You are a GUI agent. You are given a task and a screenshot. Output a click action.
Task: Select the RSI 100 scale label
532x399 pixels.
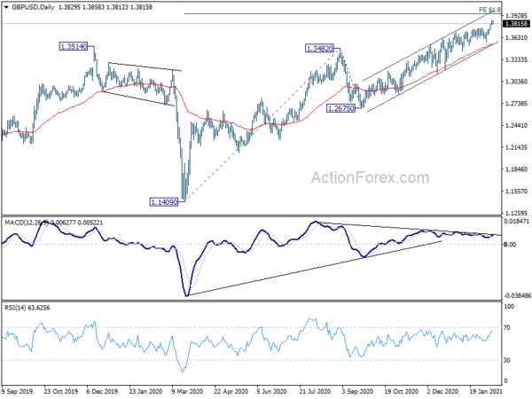(509, 307)
